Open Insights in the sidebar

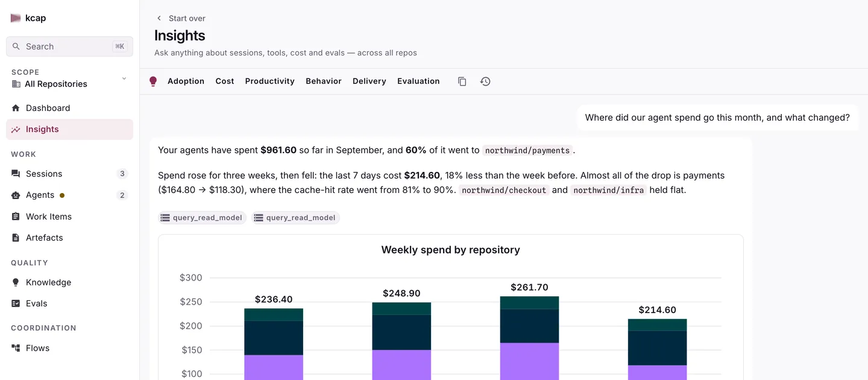pyautogui.click(x=69, y=129)
